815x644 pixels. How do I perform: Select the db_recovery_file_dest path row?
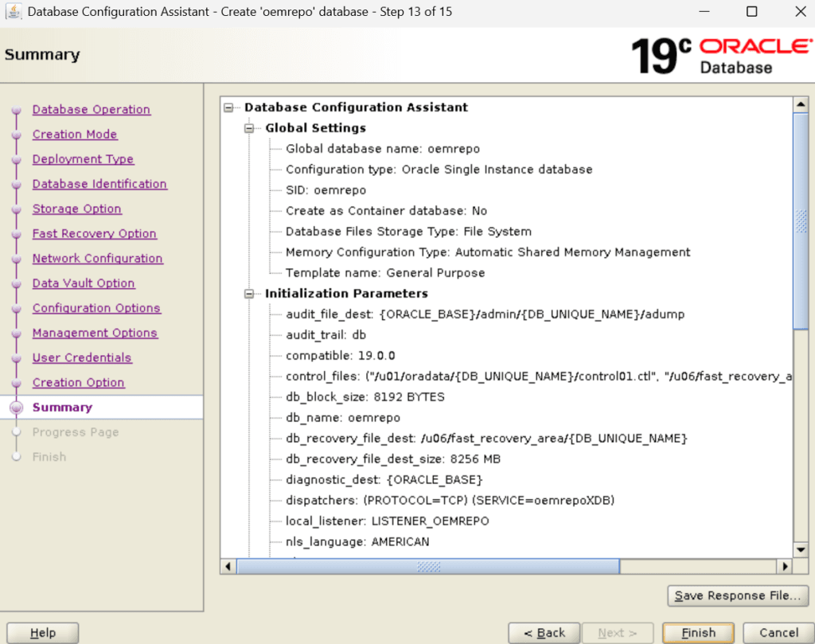coord(486,439)
